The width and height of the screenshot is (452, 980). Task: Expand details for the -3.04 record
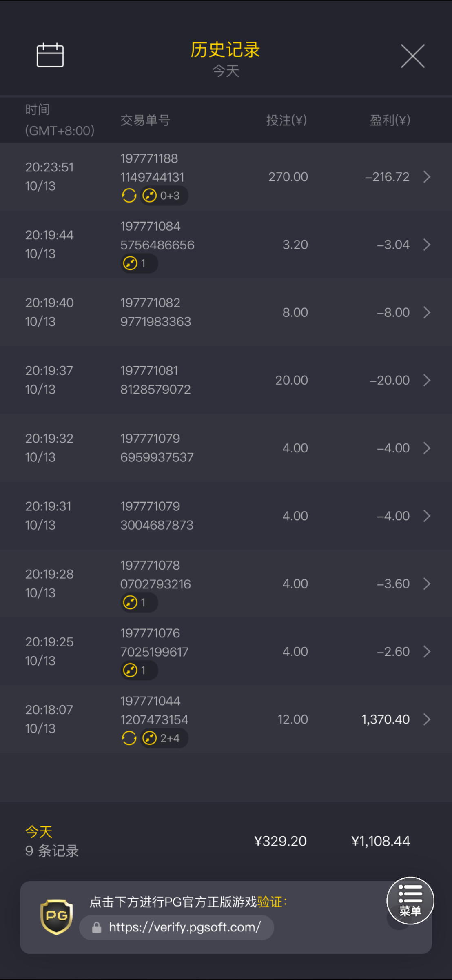coord(427,245)
